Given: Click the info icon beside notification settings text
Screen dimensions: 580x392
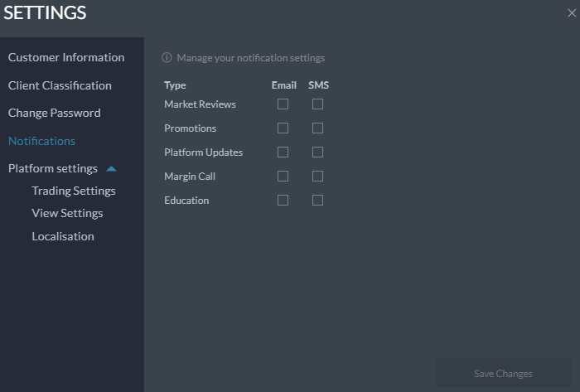Looking at the screenshot, I should [167, 58].
